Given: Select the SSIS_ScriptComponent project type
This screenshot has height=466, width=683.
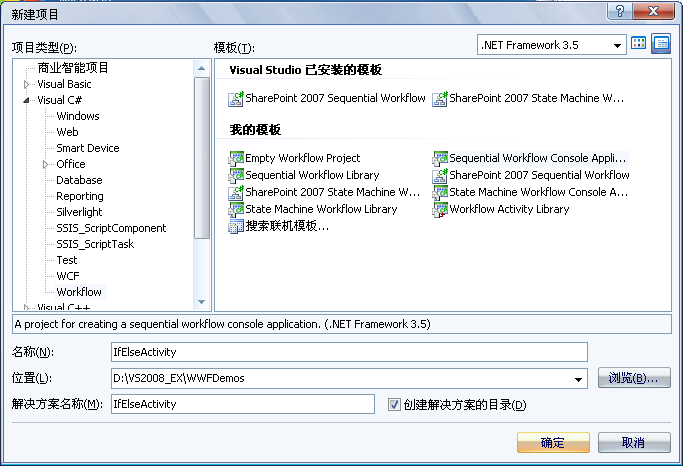Looking at the screenshot, I should (x=111, y=228).
